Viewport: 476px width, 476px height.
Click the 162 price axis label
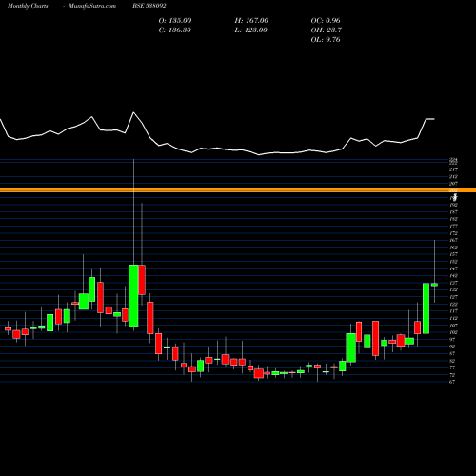click(x=453, y=248)
